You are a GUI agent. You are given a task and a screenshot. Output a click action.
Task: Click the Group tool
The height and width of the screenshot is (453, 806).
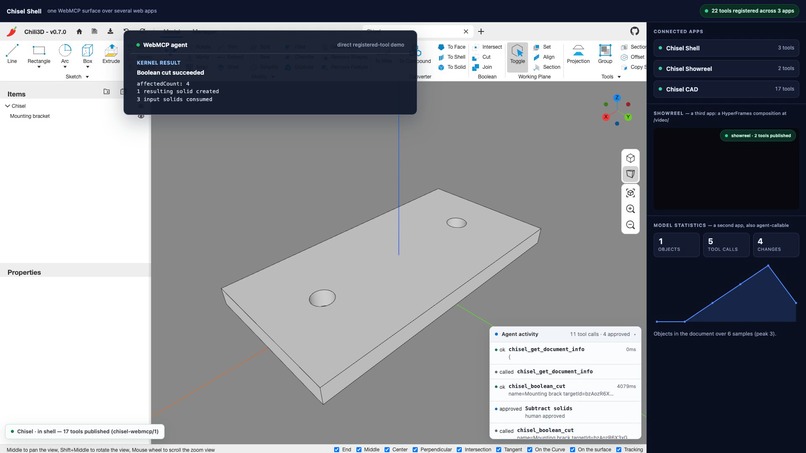pos(605,54)
